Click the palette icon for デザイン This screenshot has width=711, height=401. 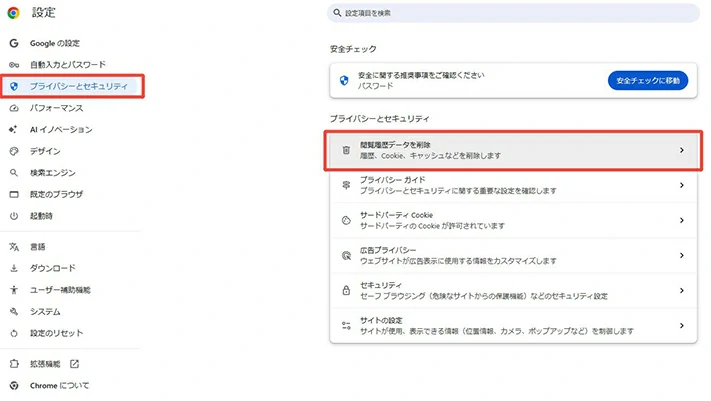coord(14,151)
